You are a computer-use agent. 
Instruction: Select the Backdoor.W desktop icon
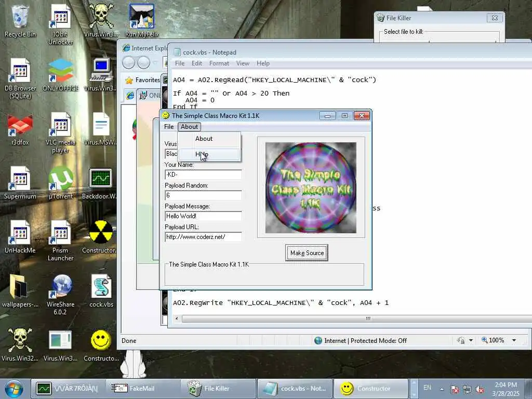(100, 183)
